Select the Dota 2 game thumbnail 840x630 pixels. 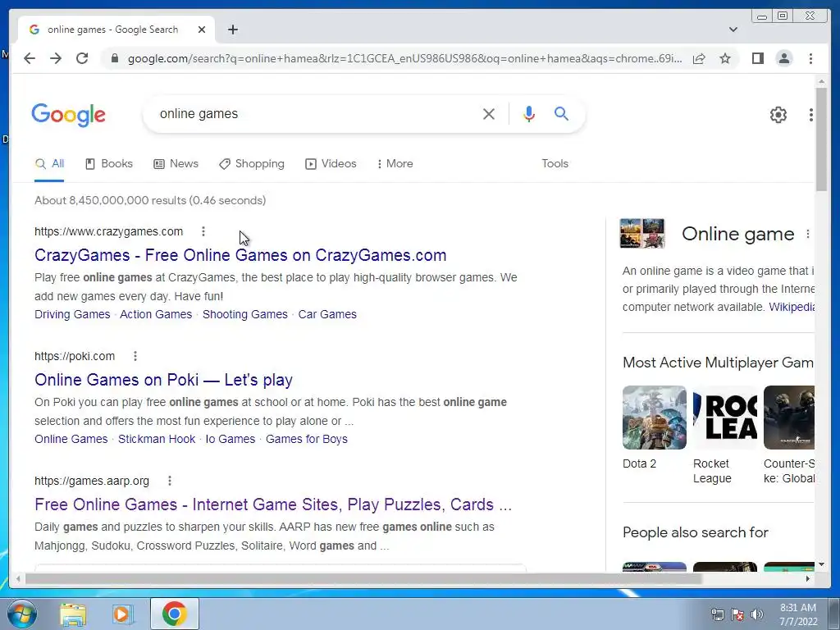click(654, 418)
